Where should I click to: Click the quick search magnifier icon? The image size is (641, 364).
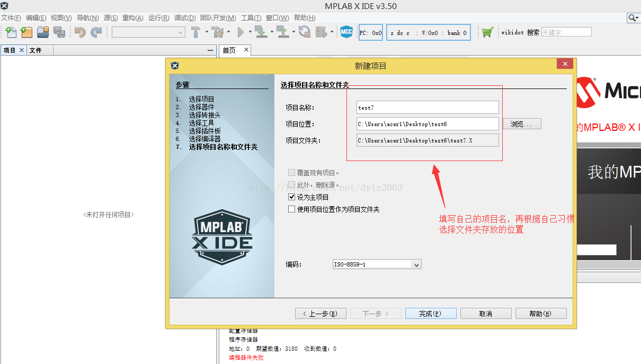click(x=633, y=17)
